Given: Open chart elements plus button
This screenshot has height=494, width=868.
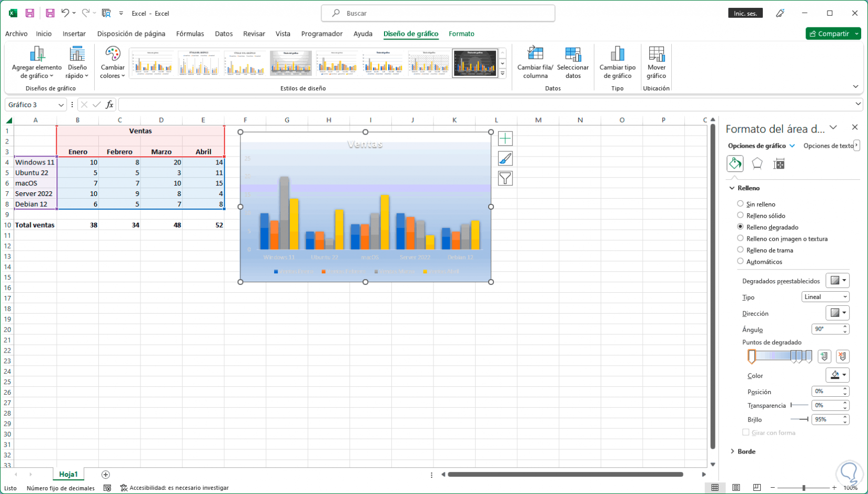Looking at the screenshot, I should [x=505, y=139].
